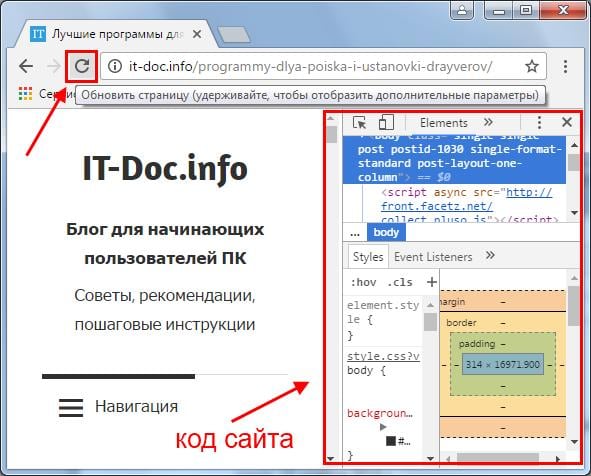Screen dimensions: 591x476
Task: Expand the background property triangle
Action: click(x=383, y=427)
